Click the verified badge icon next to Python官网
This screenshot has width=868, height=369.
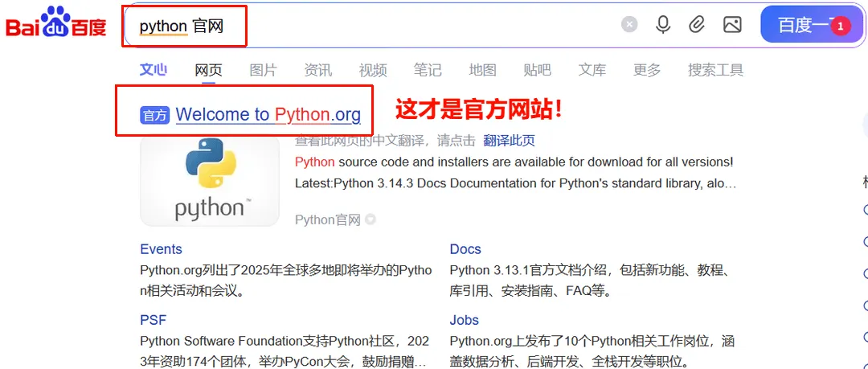pos(371,219)
